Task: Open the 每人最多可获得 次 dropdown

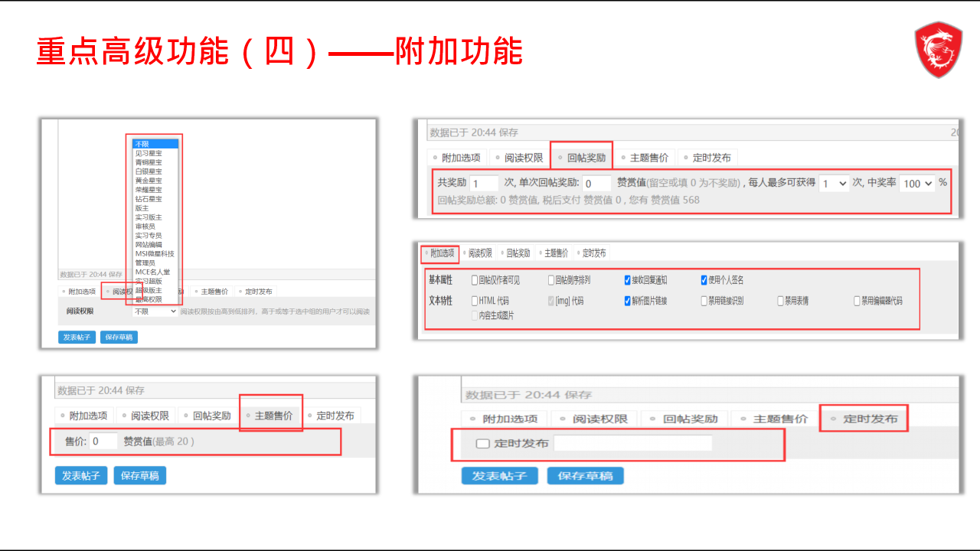Action: [x=834, y=184]
